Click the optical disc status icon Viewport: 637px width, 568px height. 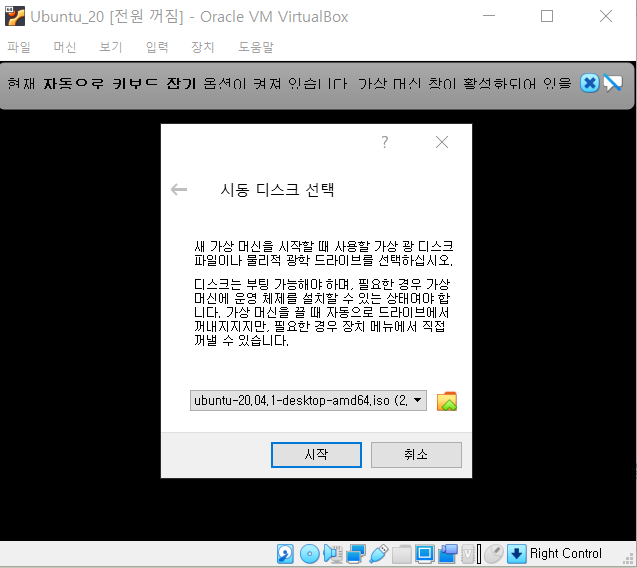(310, 554)
